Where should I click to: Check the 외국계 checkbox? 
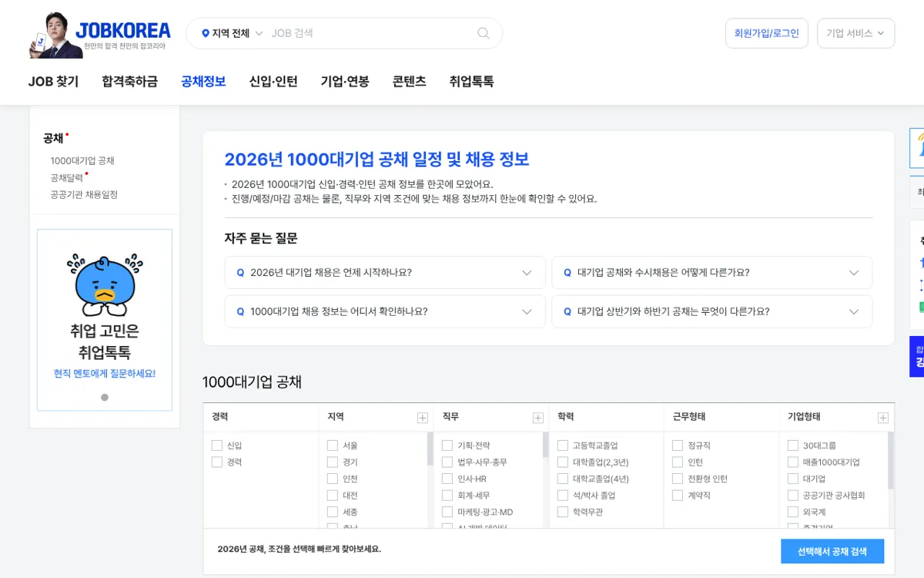(x=793, y=512)
